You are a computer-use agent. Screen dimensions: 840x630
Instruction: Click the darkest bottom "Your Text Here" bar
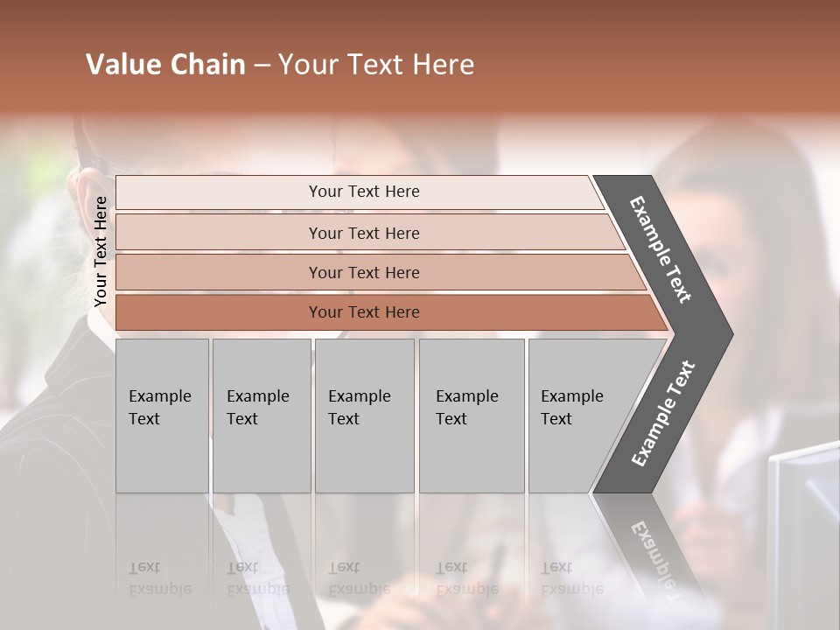point(363,312)
